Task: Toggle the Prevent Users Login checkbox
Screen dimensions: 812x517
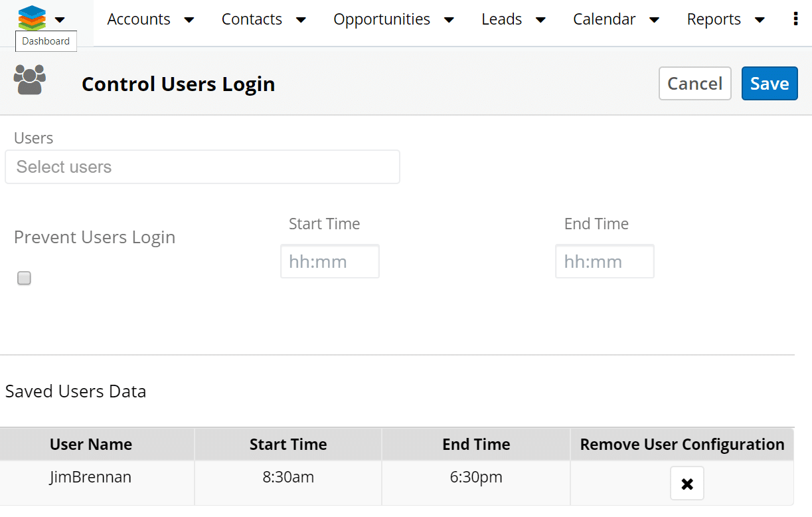Action: 24,278
